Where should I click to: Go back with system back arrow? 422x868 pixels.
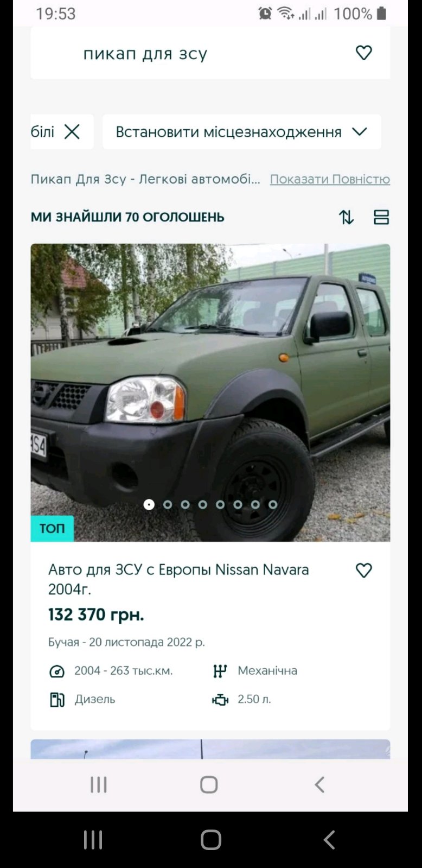click(329, 839)
